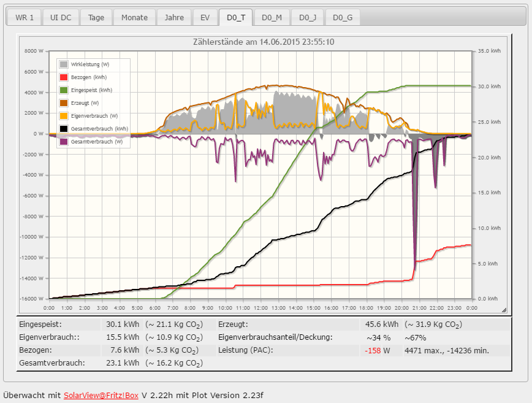Open the UI DC tab
Image resolution: width=532 pixels, height=403 pixels.
click(61, 17)
